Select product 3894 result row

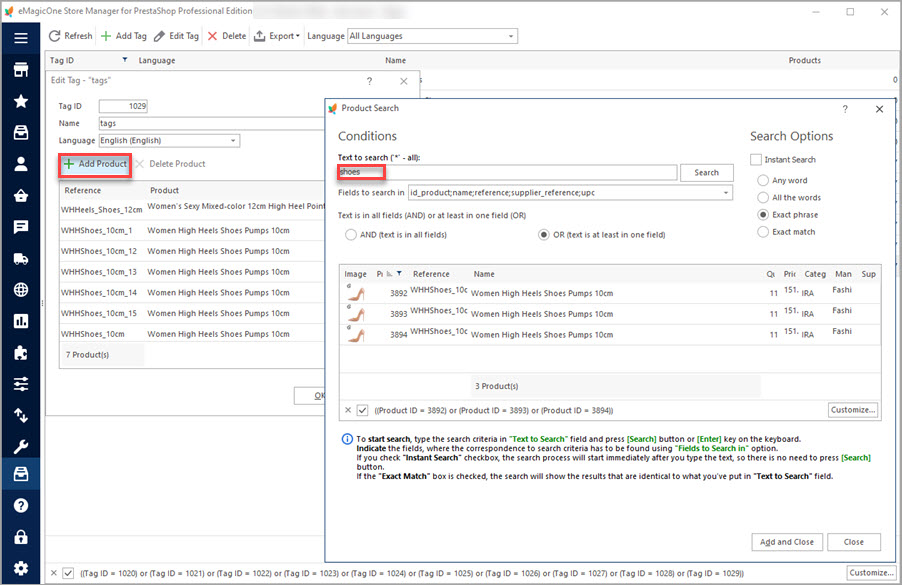click(610, 335)
